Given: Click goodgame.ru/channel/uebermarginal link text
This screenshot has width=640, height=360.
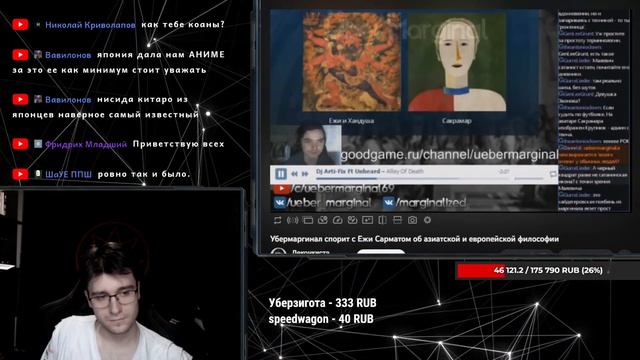Looking at the screenshot, I should coord(449,155).
